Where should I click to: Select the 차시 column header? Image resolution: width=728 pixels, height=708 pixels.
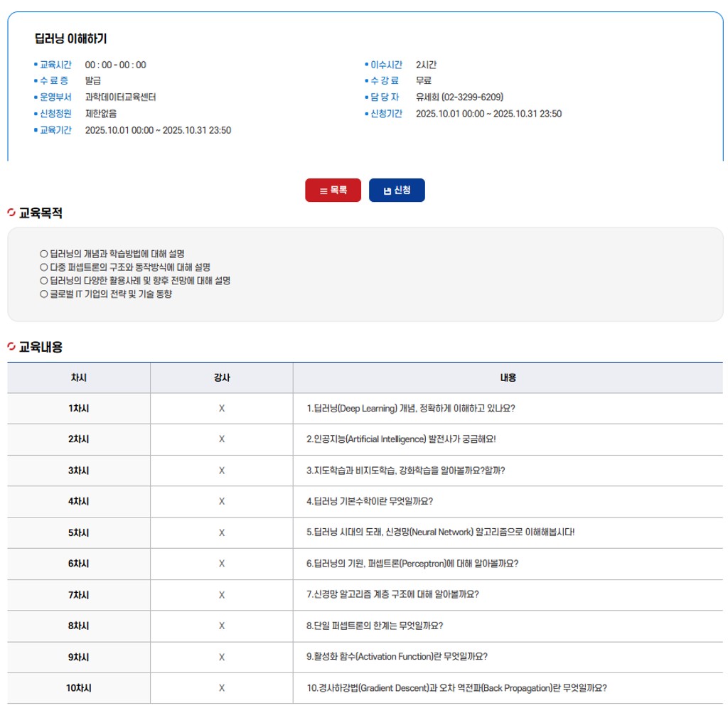tap(79, 377)
